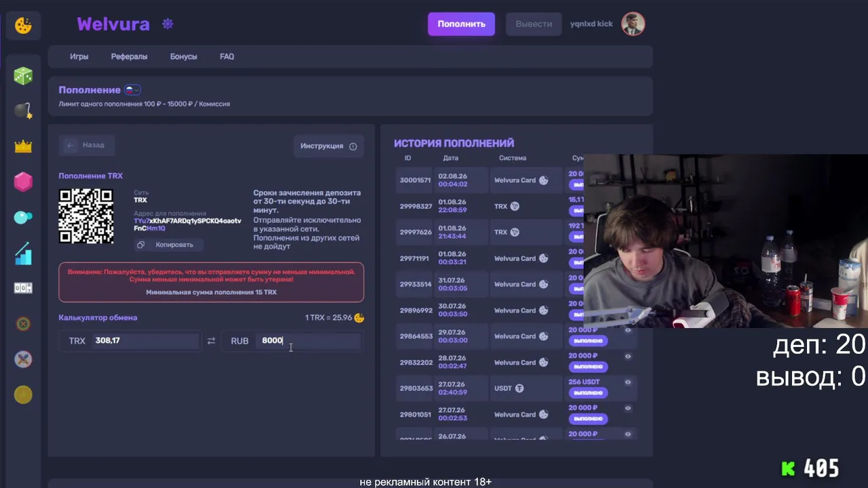
Task: Click deposit ID 29933514 in the history
Action: [416, 284]
